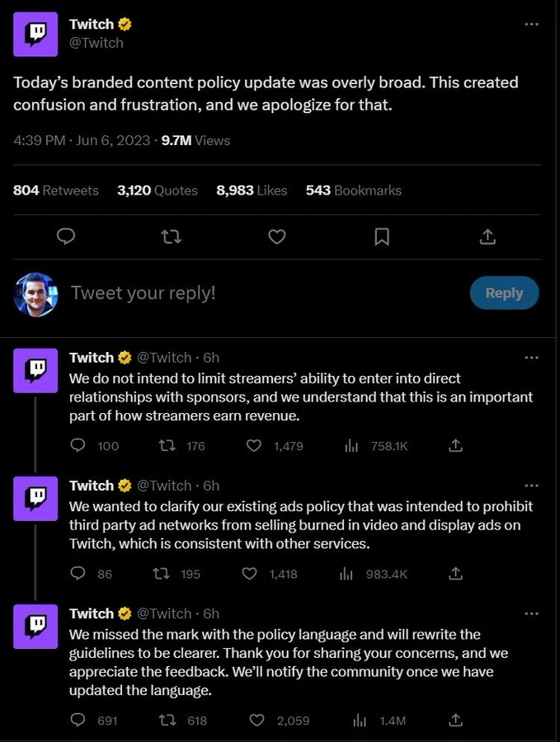View the 8,983 Likes list
The height and width of the screenshot is (742, 560).
pyautogui.click(x=251, y=190)
